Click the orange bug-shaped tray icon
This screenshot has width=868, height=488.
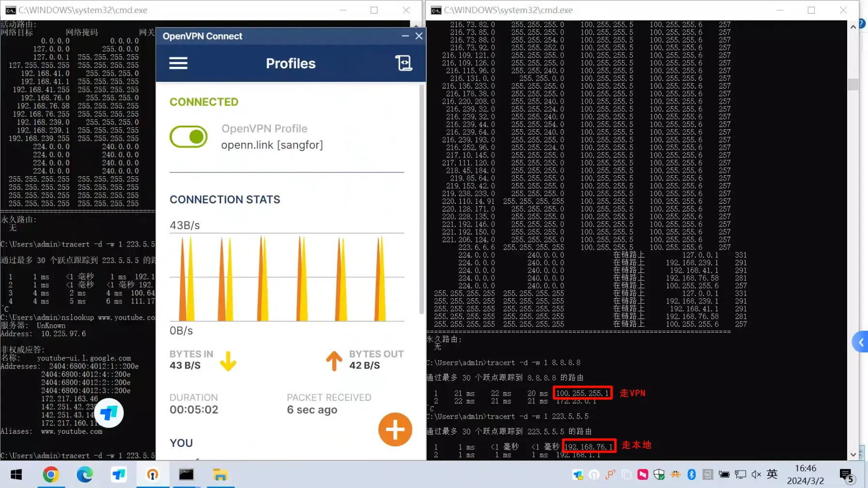click(675, 474)
